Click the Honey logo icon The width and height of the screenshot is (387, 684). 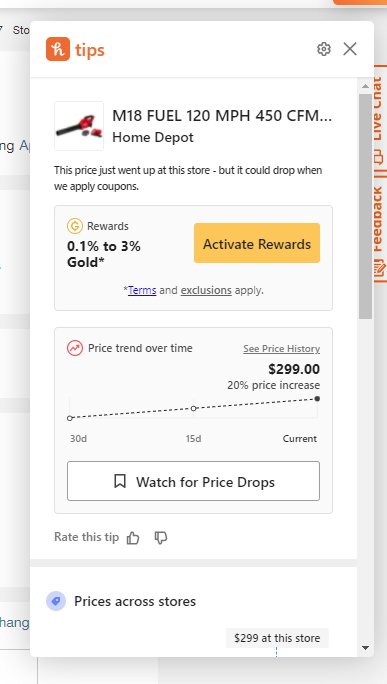click(58, 49)
